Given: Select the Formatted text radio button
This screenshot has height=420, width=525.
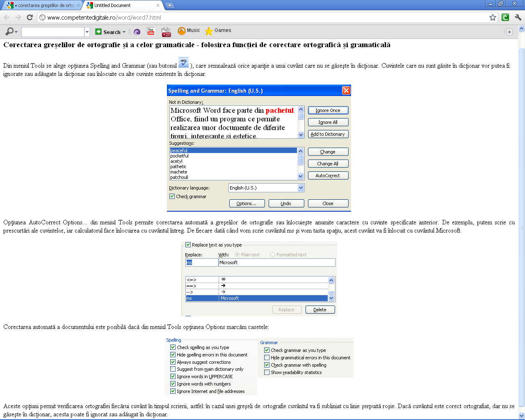Looking at the screenshot, I should 272,255.
